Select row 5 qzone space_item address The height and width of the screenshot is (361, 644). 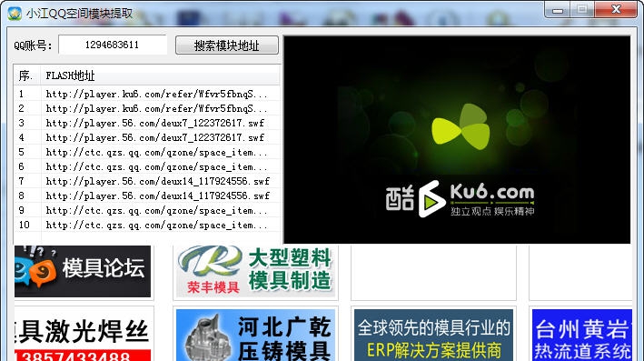(x=147, y=152)
